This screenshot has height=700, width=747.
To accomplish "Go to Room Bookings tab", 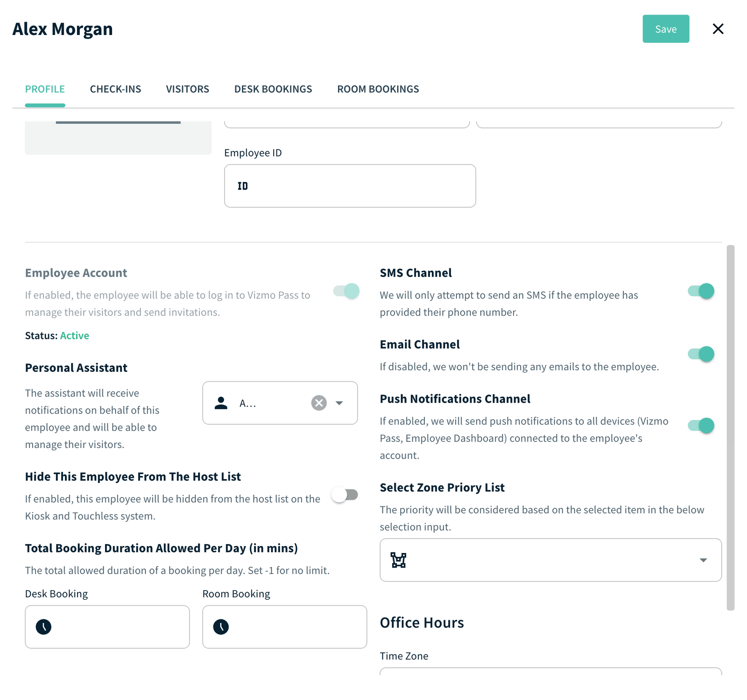I will coord(378,89).
